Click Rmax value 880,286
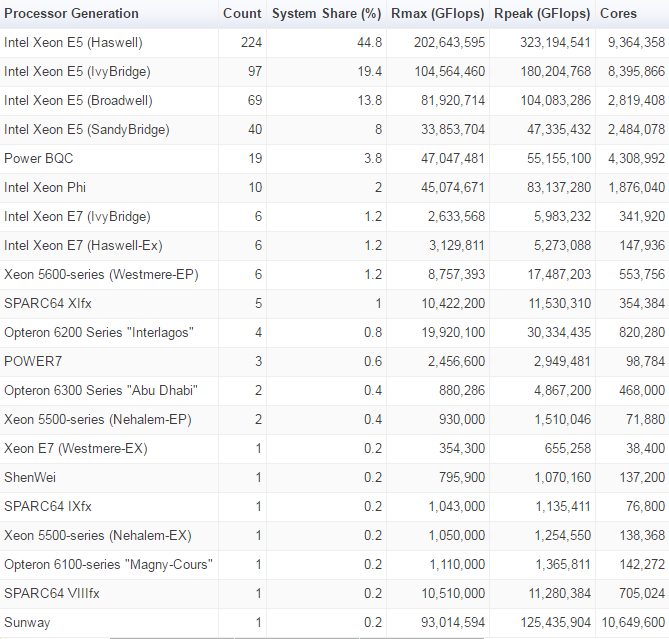669x639 pixels. click(462, 391)
